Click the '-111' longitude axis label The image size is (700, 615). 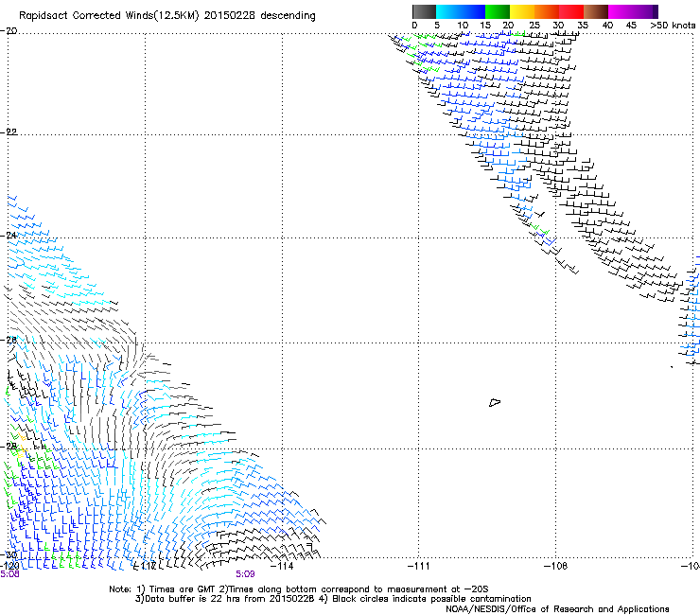coord(418,566)
